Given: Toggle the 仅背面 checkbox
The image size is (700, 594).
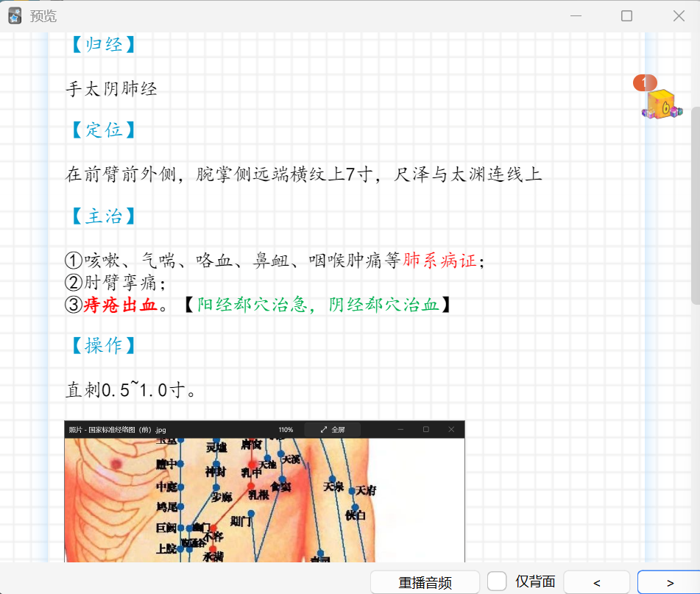Looking at the screenshot, I should [x=496, y=581].
